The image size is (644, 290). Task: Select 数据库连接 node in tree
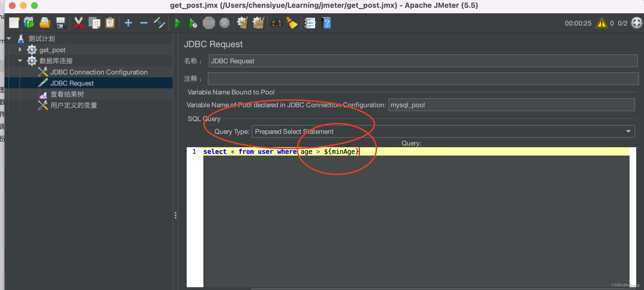pyautogui.click(x=56, y=61)
